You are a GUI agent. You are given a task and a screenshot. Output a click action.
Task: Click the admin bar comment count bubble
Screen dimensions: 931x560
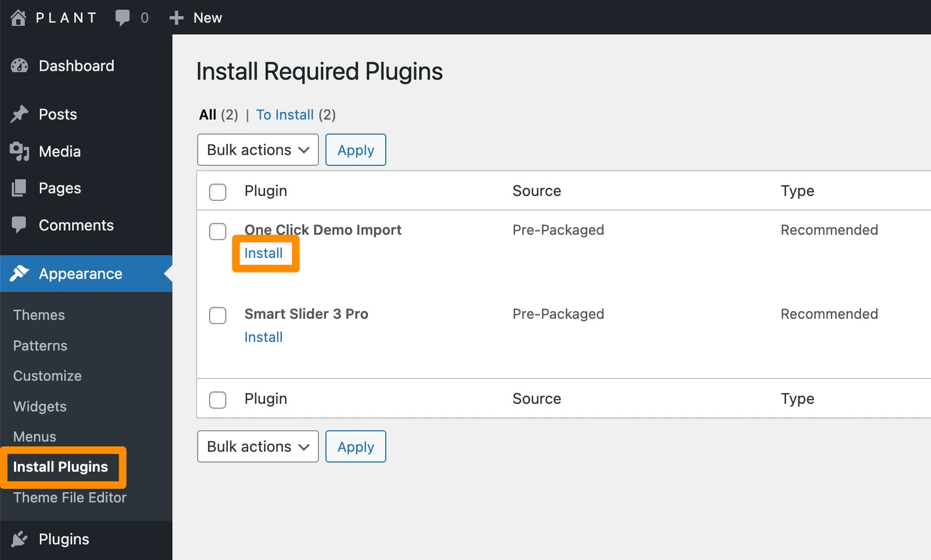(x=132, y=17)
